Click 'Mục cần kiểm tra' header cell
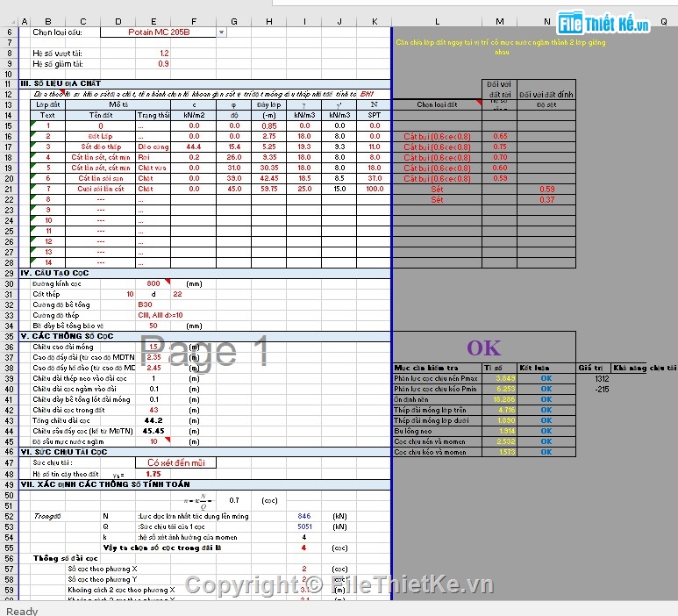 click(x=437, y=368)
